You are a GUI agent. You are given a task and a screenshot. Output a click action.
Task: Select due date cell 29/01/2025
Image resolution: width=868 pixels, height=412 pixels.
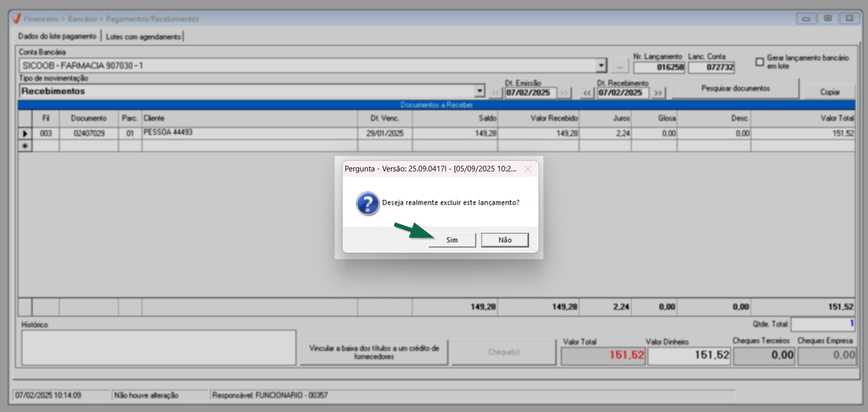385,133
